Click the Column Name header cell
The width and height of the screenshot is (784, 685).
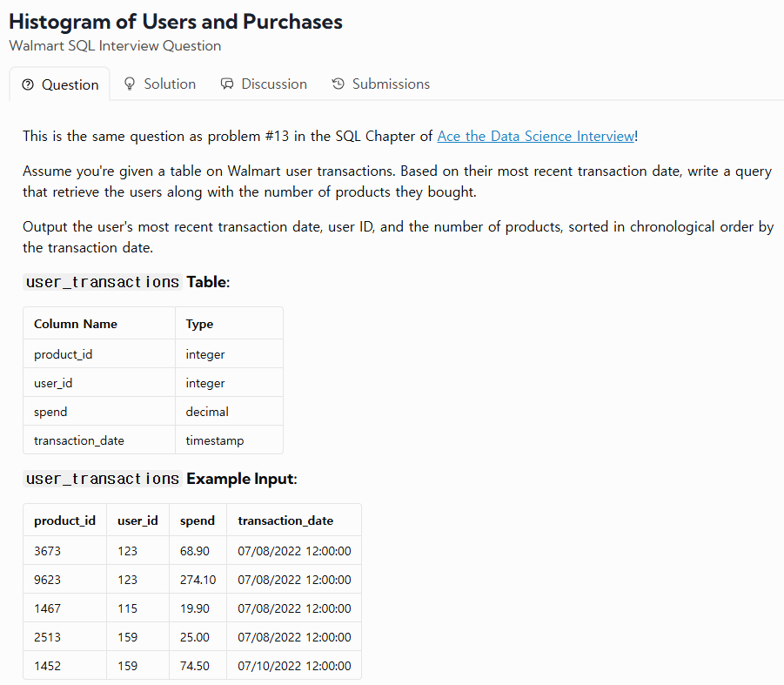[x=99, y=324]
